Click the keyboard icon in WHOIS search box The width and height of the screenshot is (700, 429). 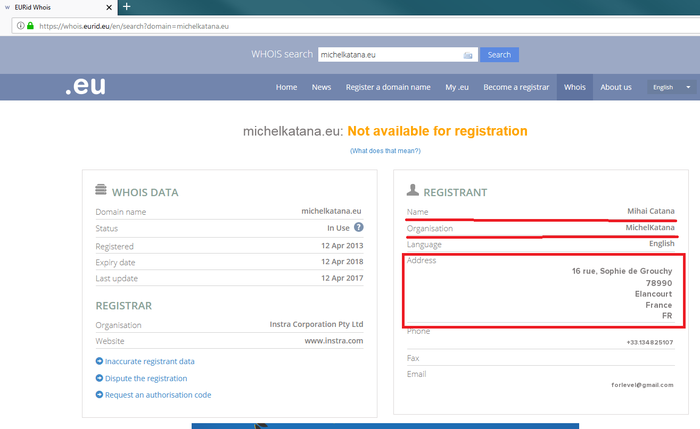click(x=468, y=55)
